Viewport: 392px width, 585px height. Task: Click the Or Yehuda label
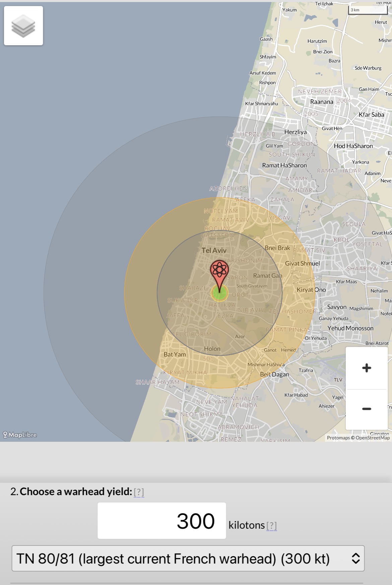coord(316,338)
